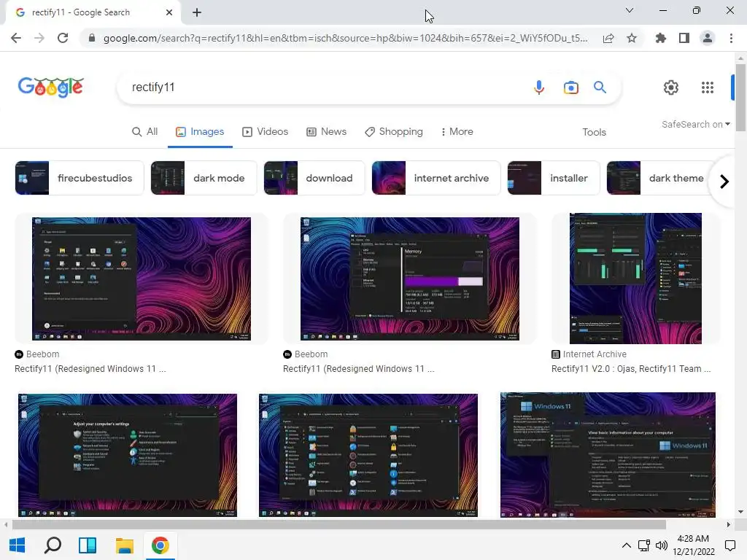Open the Windows 11 system info thumbnail
The image size is (747, 560).
(608, 455)
